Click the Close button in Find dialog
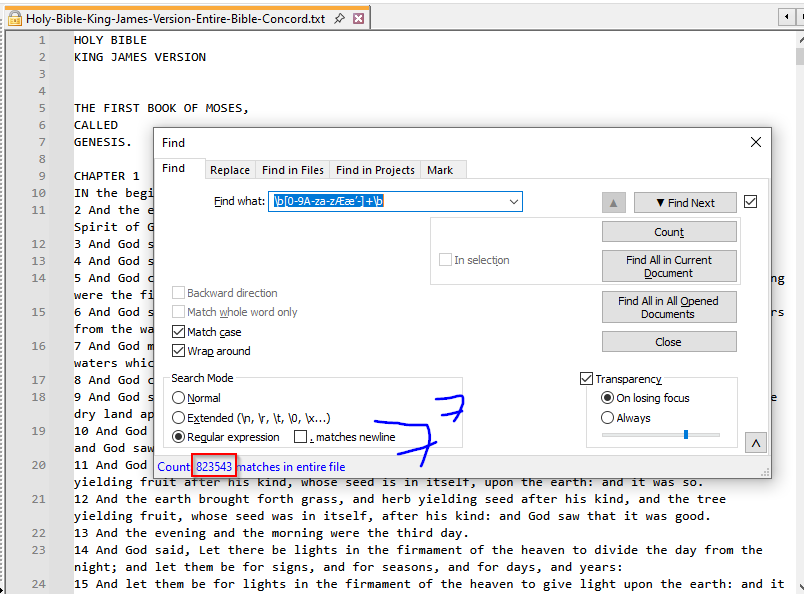Image resolution: width=804 pixels, height=594 pixels. 669,342
